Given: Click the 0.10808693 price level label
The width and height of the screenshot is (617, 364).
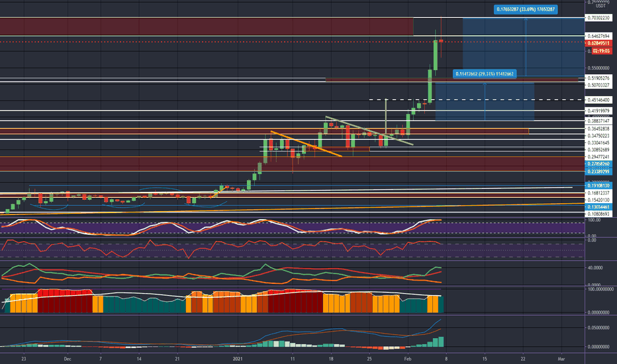Looking at the screenshot, I should [x=598, y=214].
